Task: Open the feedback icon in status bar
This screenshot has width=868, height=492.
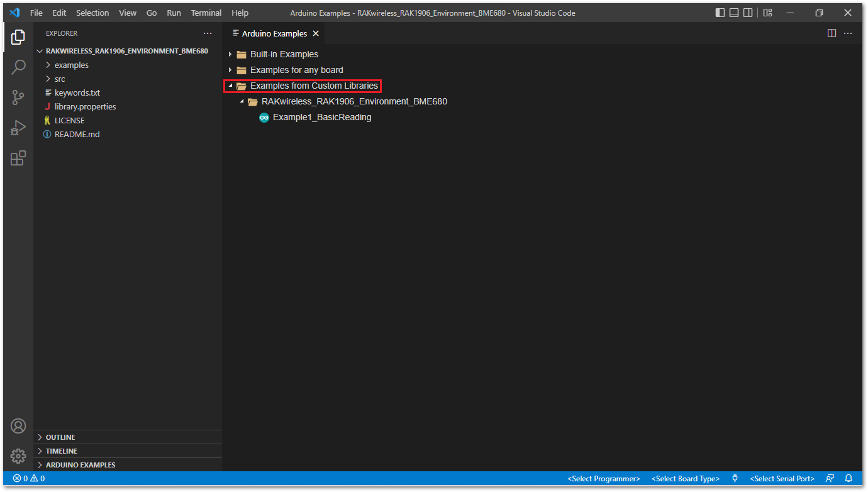Action: point(830,479)
